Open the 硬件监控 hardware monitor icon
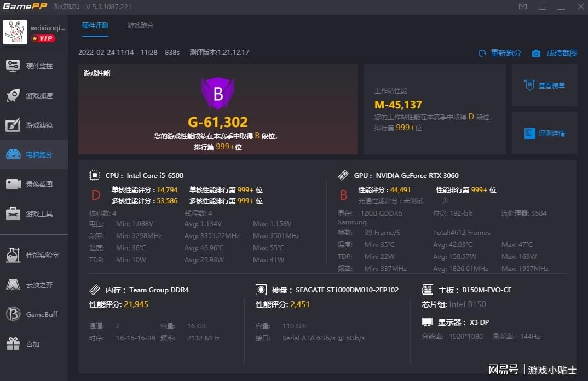588x381 pixels. pyautogui.click(x=13, y=66)
